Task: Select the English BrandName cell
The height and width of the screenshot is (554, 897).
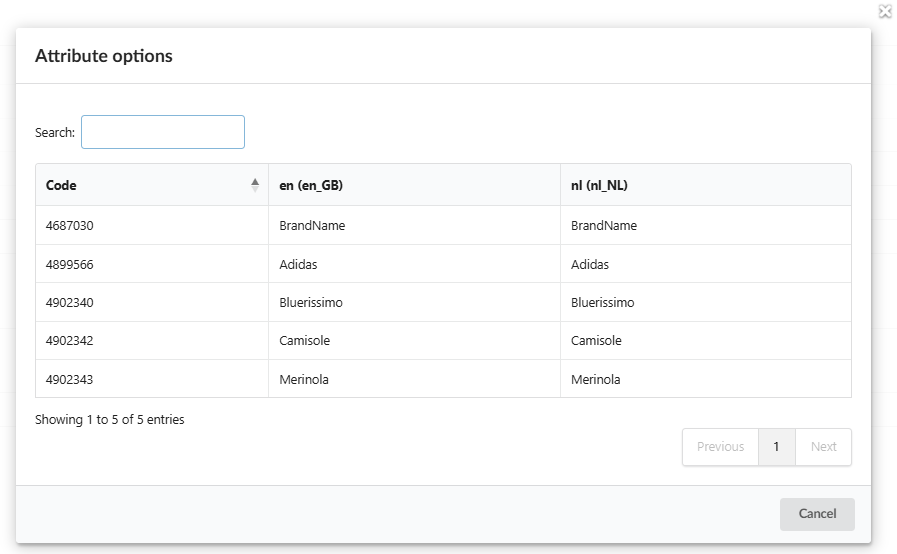Action: pyautogui.click(x=312, y=226)
